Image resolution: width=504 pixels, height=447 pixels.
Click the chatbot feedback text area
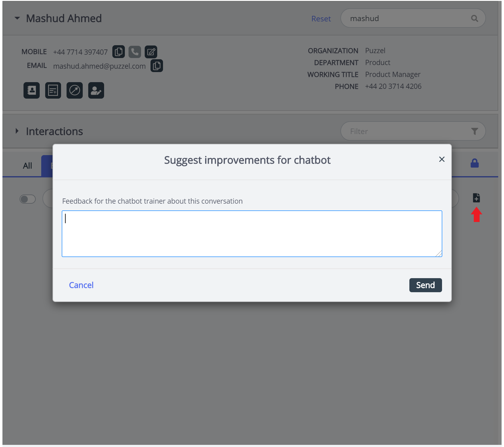(252, 234)
